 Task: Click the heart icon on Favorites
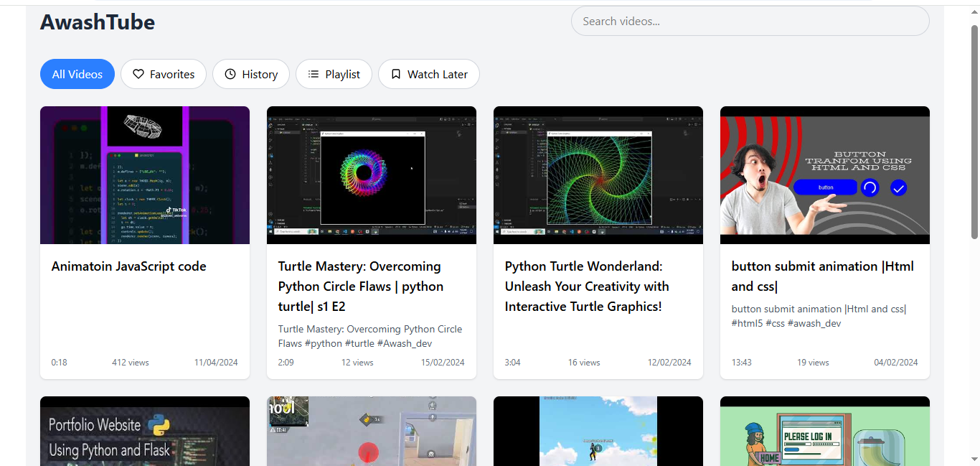click(137, 74)
